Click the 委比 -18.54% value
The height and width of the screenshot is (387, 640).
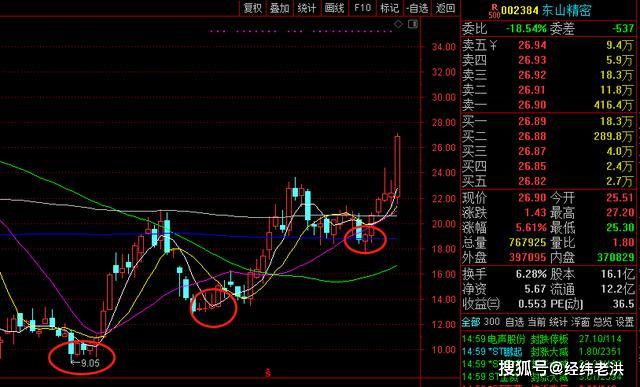click(526, 29)
